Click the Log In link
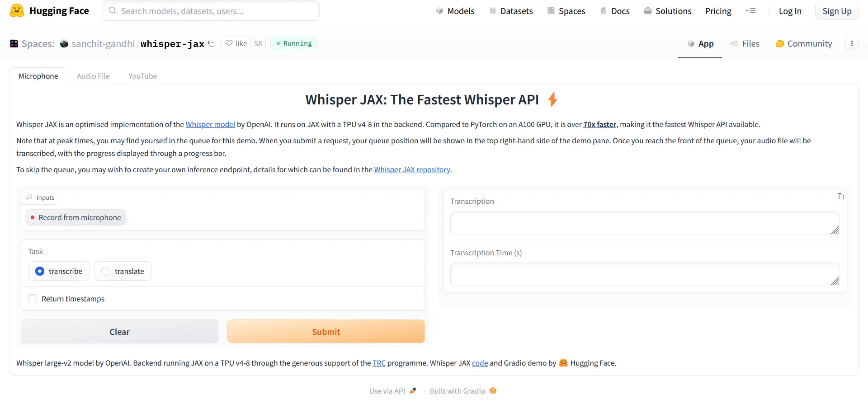The image size is (868, 404). (x=790, y=11)
